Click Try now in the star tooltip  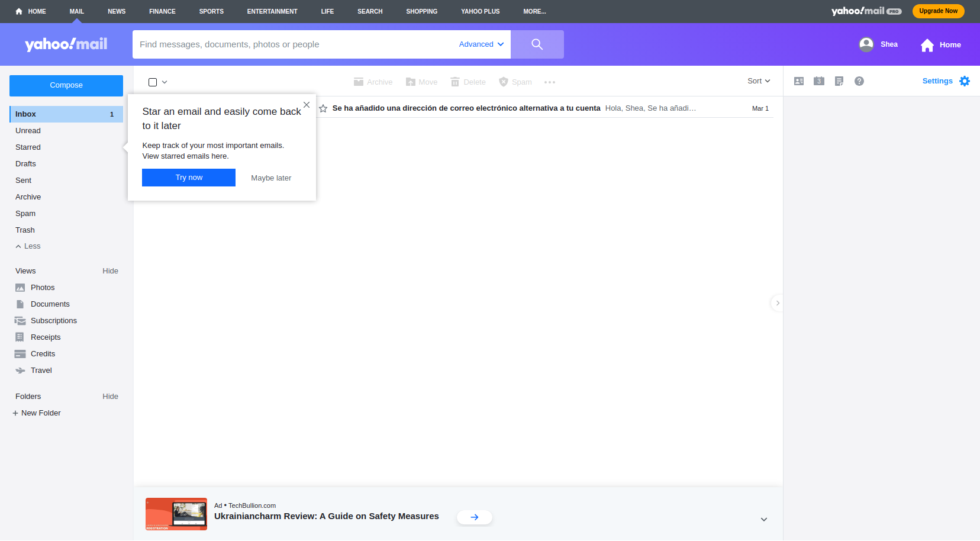pyautogui.click(x=189, y=178)
